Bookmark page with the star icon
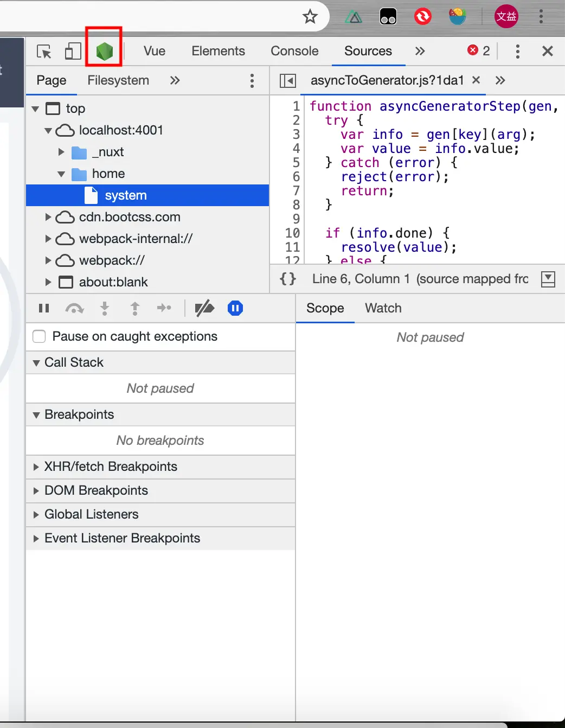 pyautogui.click(x=310, y=16)
